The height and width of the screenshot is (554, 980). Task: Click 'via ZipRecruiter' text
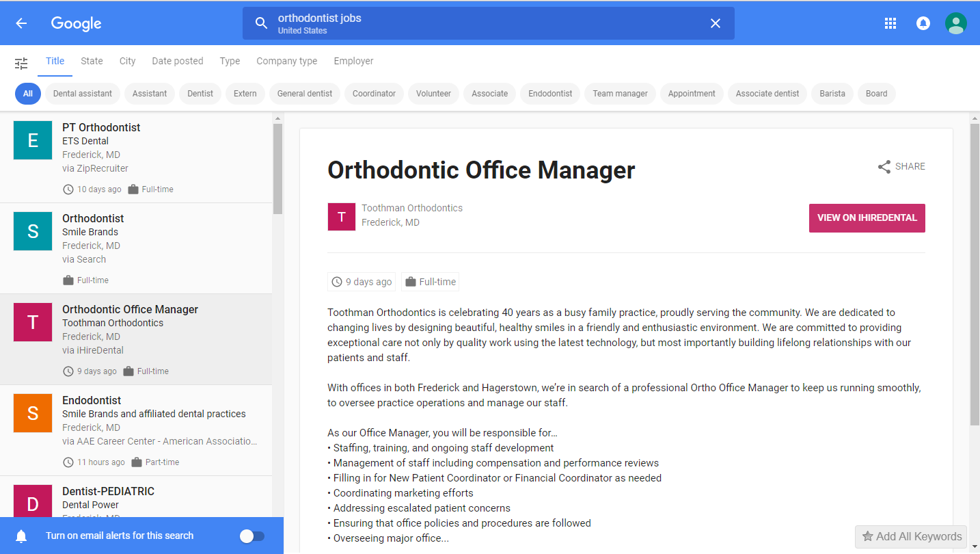click(95, 168)
